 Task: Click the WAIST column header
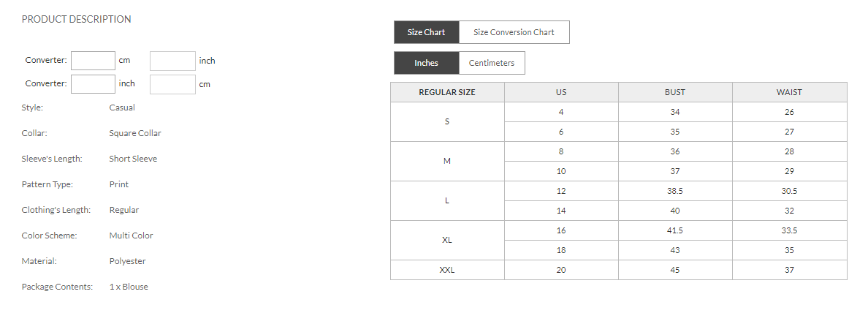coord(789,92)
